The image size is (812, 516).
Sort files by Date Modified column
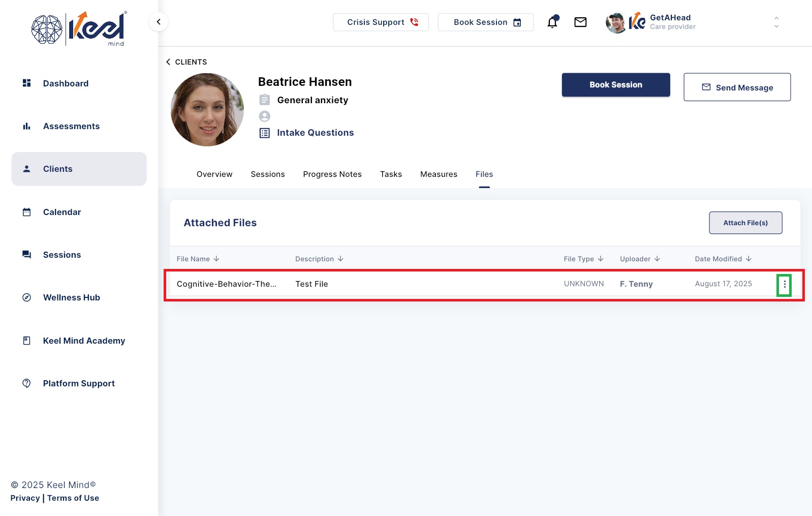click(x=723, y=259)
